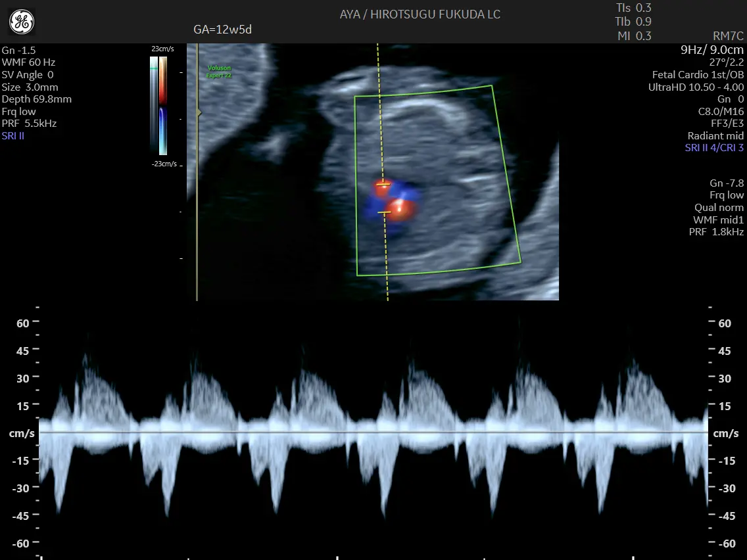Click the Size 3.0mm sample volume value
747x560 pixels.
click(x=30, y=87)
